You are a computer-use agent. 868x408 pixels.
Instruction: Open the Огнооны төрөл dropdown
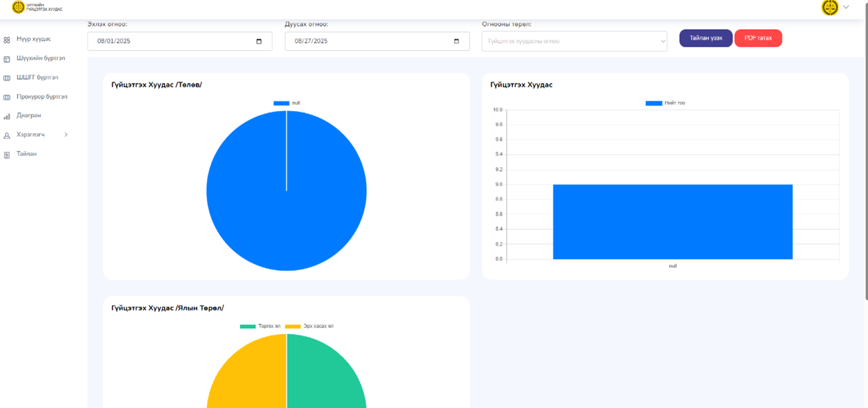574,41
